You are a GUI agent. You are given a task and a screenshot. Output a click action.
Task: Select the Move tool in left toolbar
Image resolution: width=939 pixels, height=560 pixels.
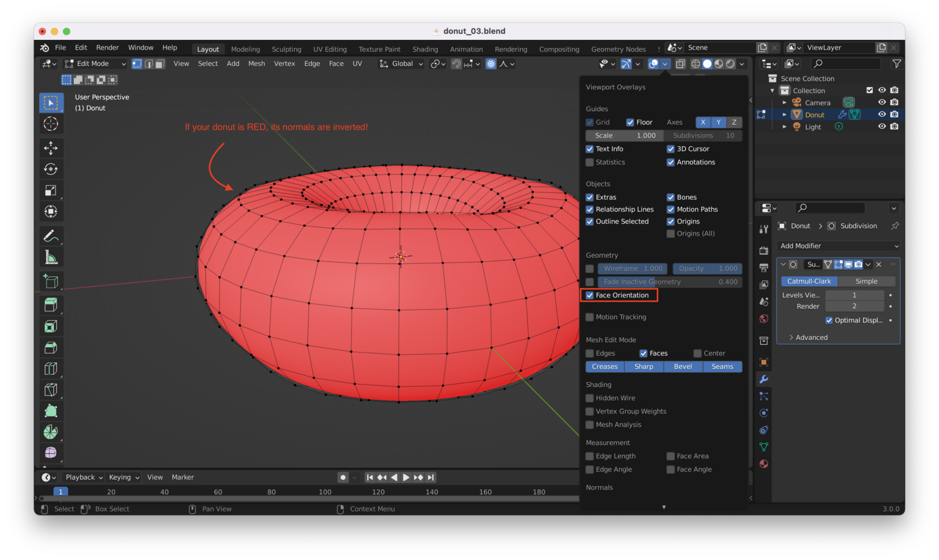(x=51, y=148)
